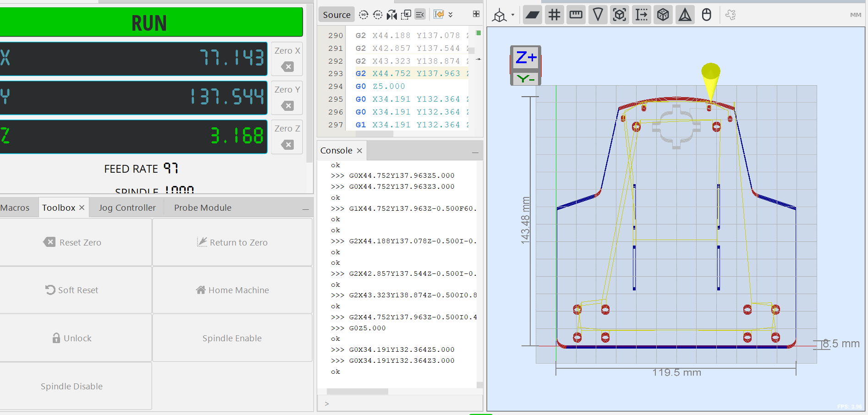868x415 pixels.
Task: Toggle the tool cone indicator button
Action: pyautogui.click(x=598, y=15)
